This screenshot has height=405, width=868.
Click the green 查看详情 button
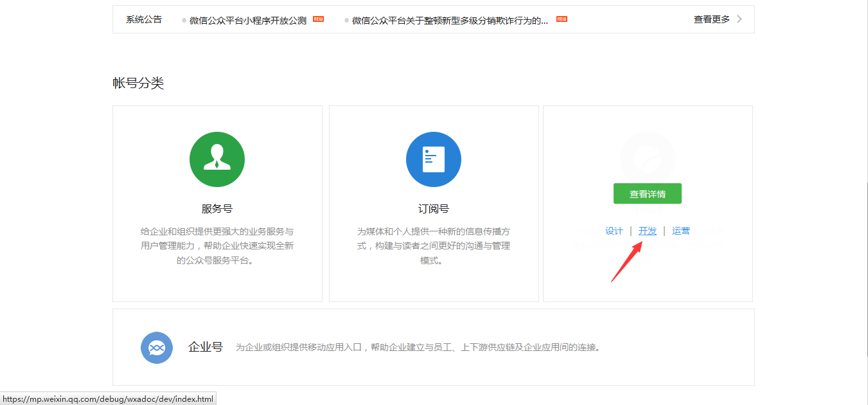coord(648,194)
